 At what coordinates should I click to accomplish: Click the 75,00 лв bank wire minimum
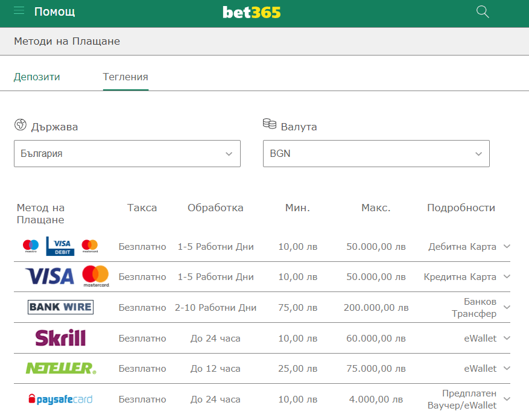pyautogui.click(x=297, y=308)
